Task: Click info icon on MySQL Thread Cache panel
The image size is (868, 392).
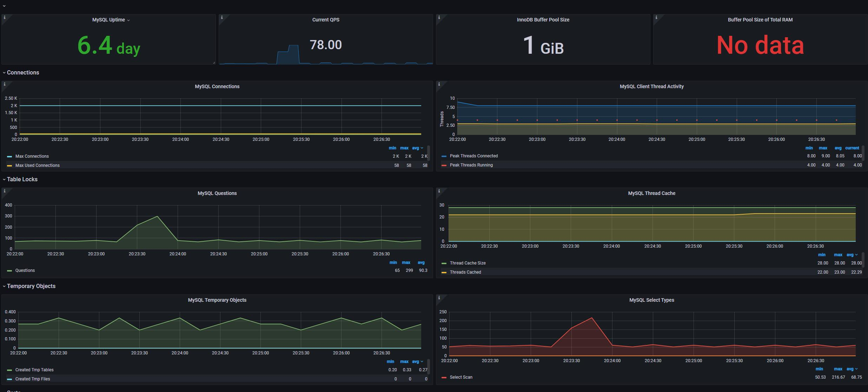Action: click(x=439, y=191)
